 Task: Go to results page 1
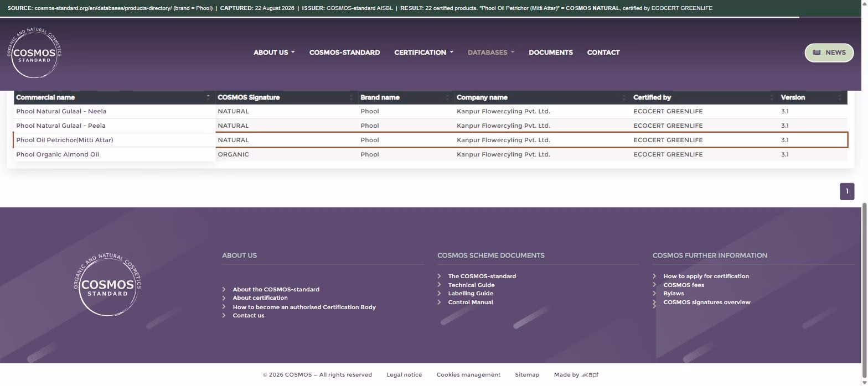coord(847,191)
